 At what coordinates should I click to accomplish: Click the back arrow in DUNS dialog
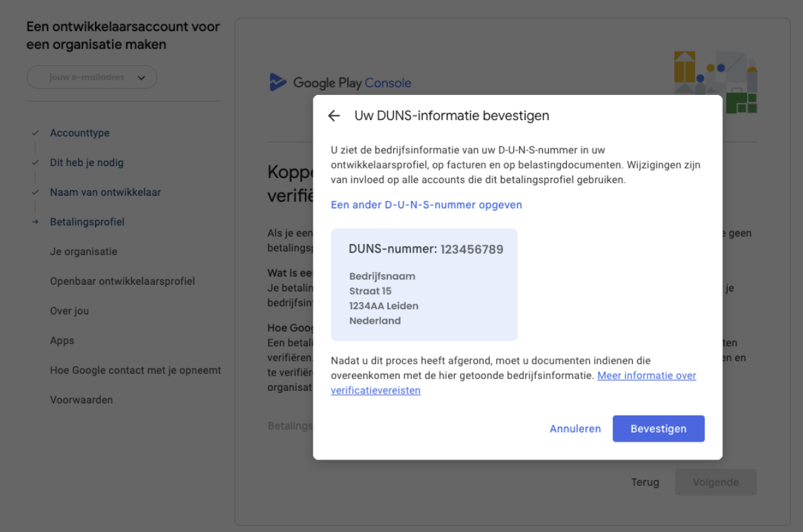pos(334,116)
